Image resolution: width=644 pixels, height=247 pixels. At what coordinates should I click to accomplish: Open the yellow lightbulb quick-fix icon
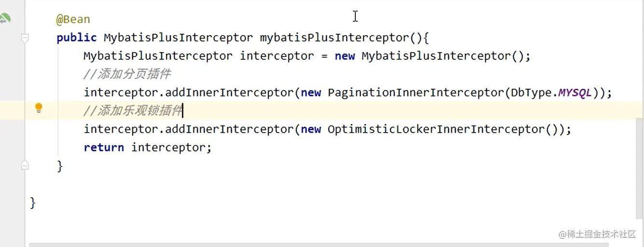39,109
